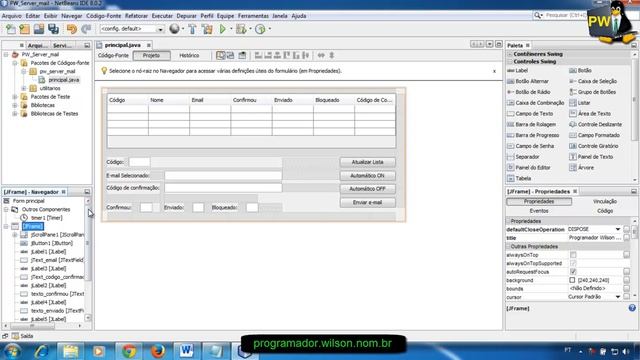Click the Clean and Build icon
This screenshot has width=640, height=360.
pyautogui.click(x=207, y=29)
